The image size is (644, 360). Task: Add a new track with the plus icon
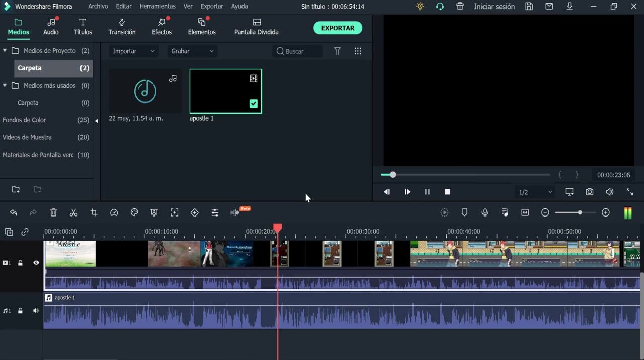tap(9, 232)
